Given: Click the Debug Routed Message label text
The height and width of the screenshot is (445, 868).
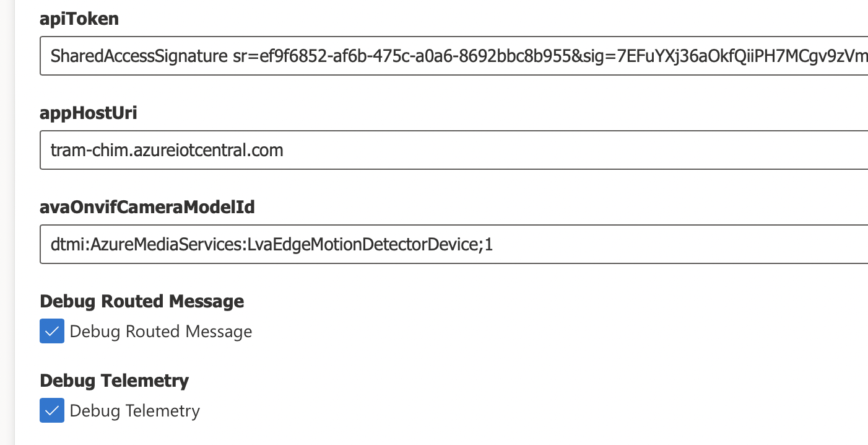Looking at the screenshot, I should [x=160, y=331].
